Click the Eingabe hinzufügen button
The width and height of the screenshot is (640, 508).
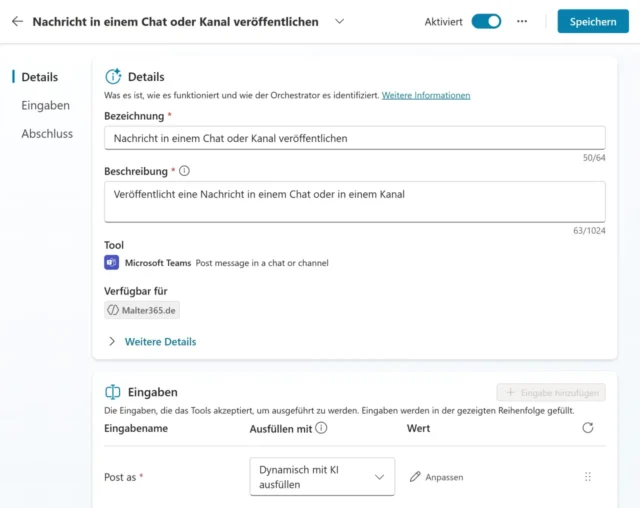550,393
